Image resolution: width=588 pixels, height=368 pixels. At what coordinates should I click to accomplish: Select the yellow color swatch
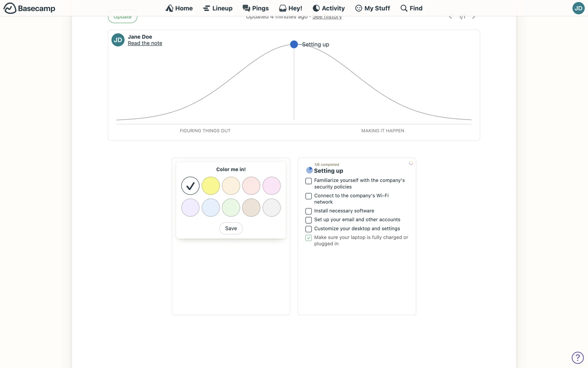(x=211, y=186)
